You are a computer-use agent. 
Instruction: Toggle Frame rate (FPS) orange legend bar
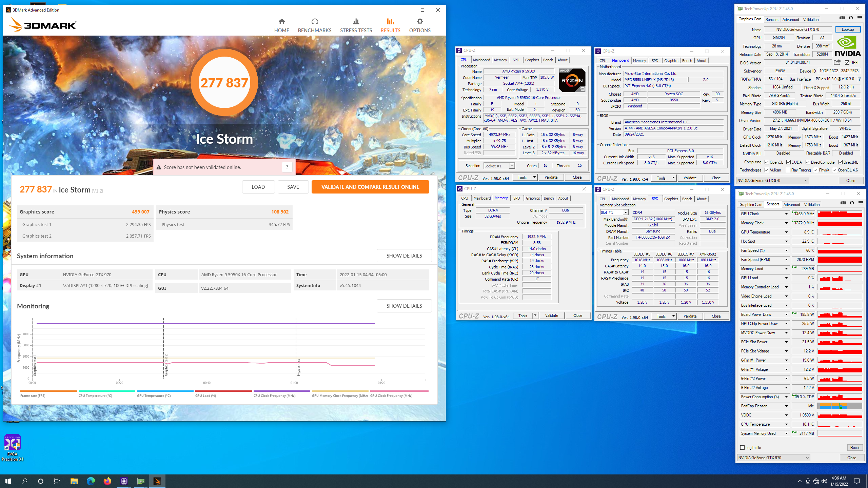click(x=48, y=391)
